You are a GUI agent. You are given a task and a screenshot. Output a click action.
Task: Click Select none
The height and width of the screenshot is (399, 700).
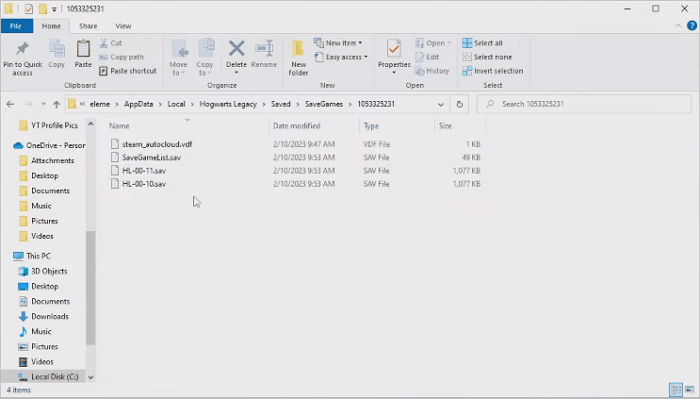point(487,57)
